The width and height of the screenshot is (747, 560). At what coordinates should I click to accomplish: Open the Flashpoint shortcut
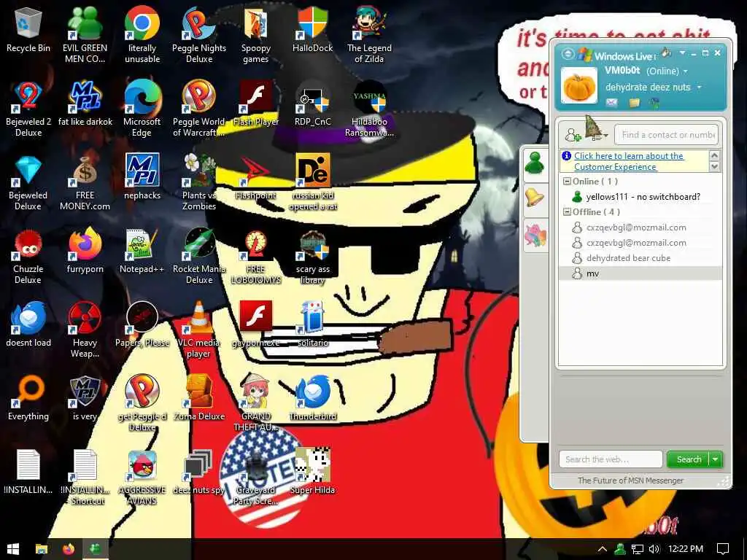(x=256, y=176)
